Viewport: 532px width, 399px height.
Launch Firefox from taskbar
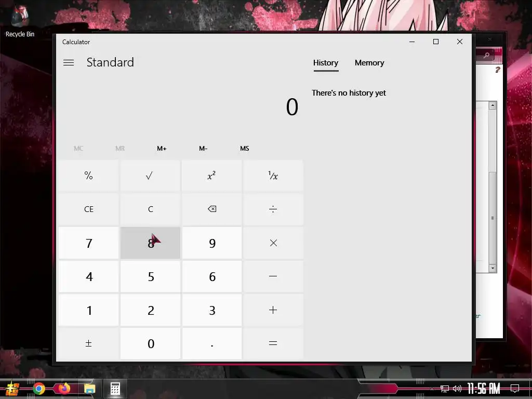[x=64, y=389]
